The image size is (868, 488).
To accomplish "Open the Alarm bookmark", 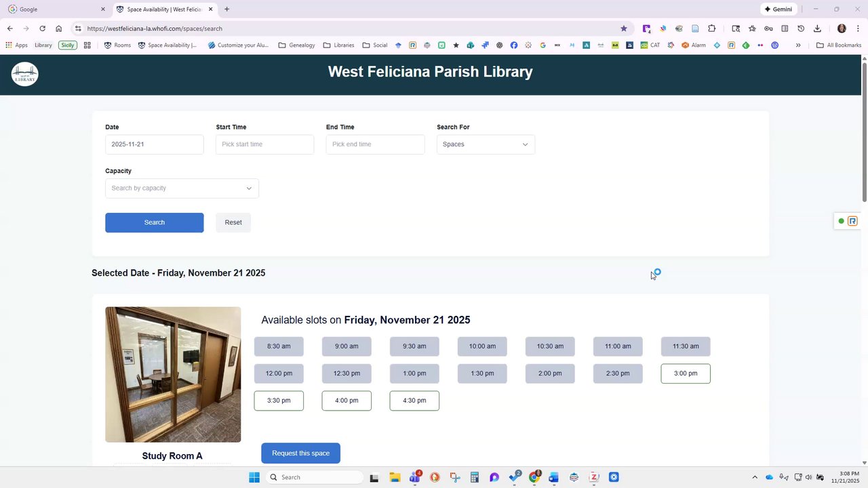I will point(694,45).
